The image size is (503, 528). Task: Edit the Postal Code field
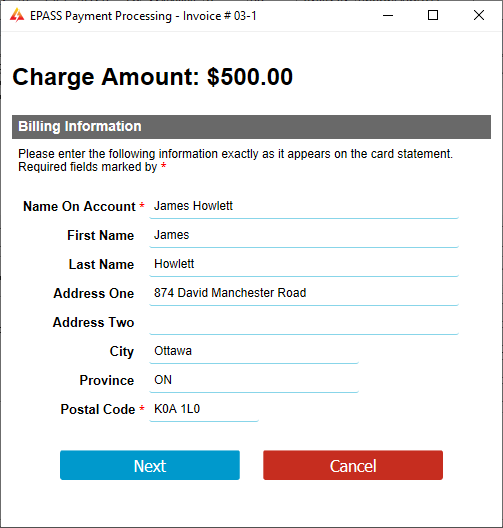(x=204, y=409)
